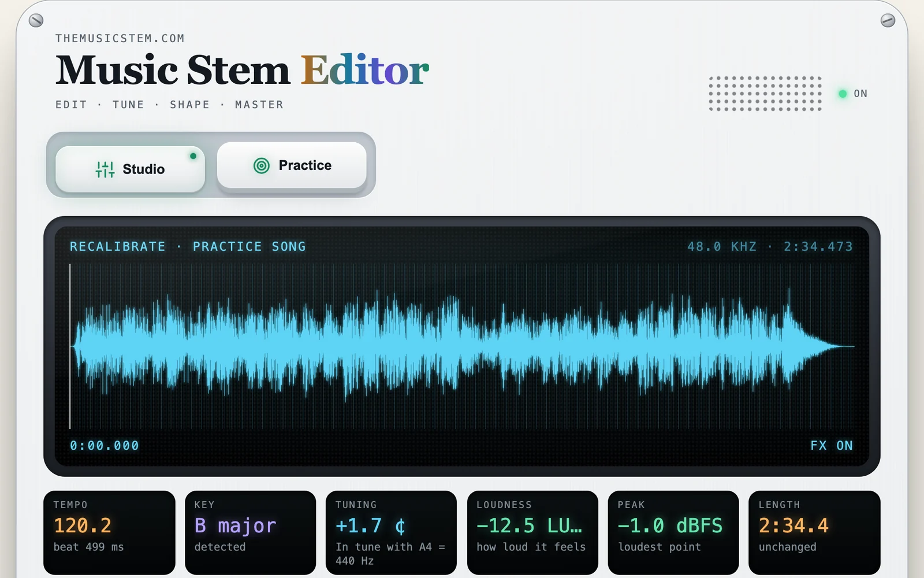The image size is (924, 578).
Task: Open the Tempo 120.2 card
Action: pyautogui.click(x=109, y=533)
